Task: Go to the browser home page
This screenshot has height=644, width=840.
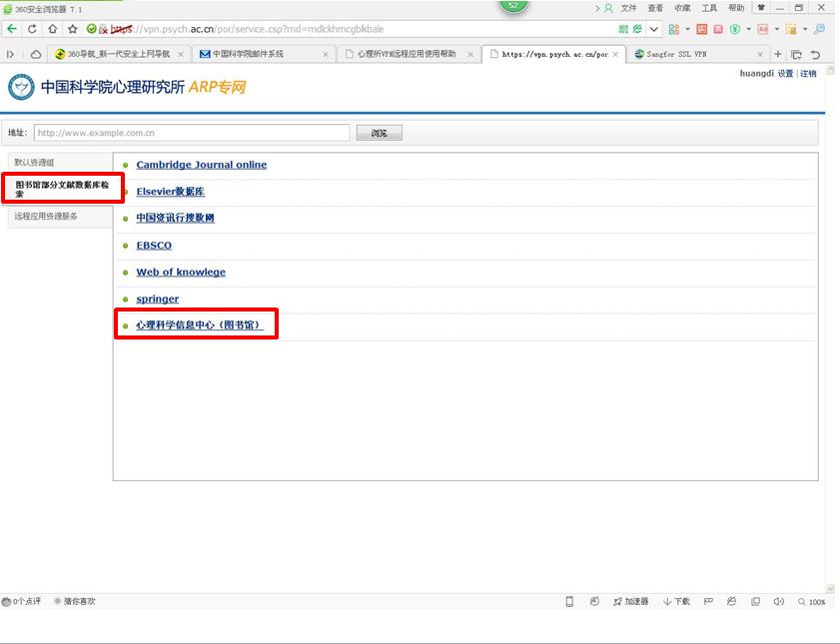Action: (x=53, y=29)
